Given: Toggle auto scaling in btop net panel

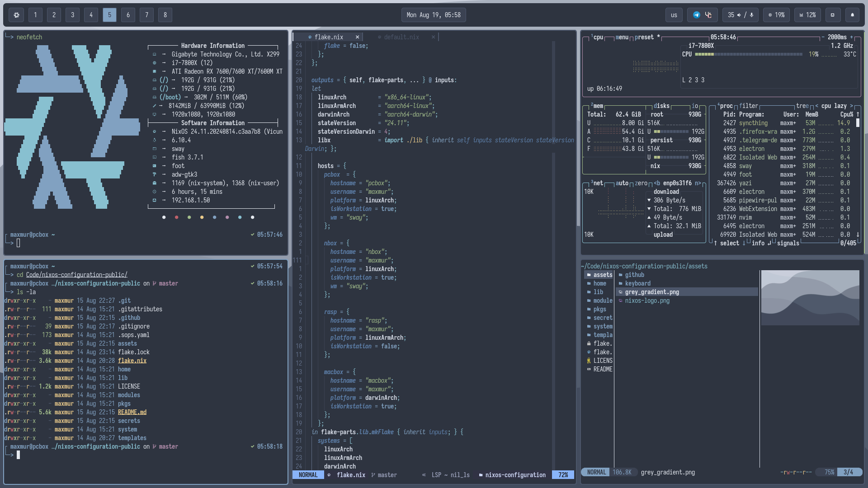Looking at the screenshot, I should (x=623, y=183).
